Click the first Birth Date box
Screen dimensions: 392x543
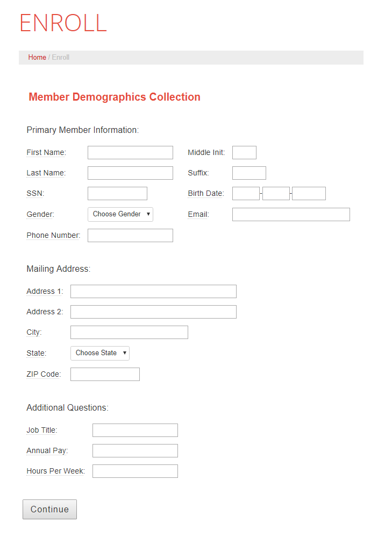(246, 194)
